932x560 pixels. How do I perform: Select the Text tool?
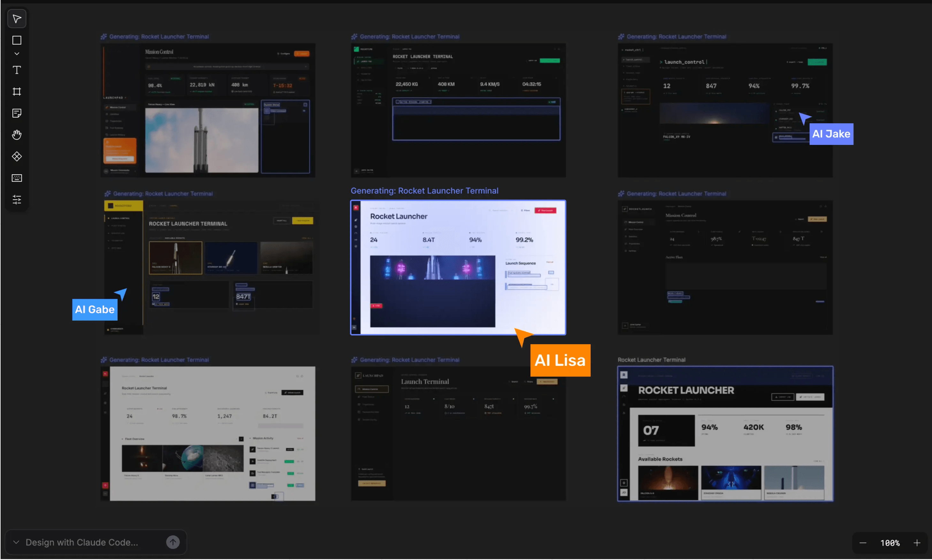point(17,70)
